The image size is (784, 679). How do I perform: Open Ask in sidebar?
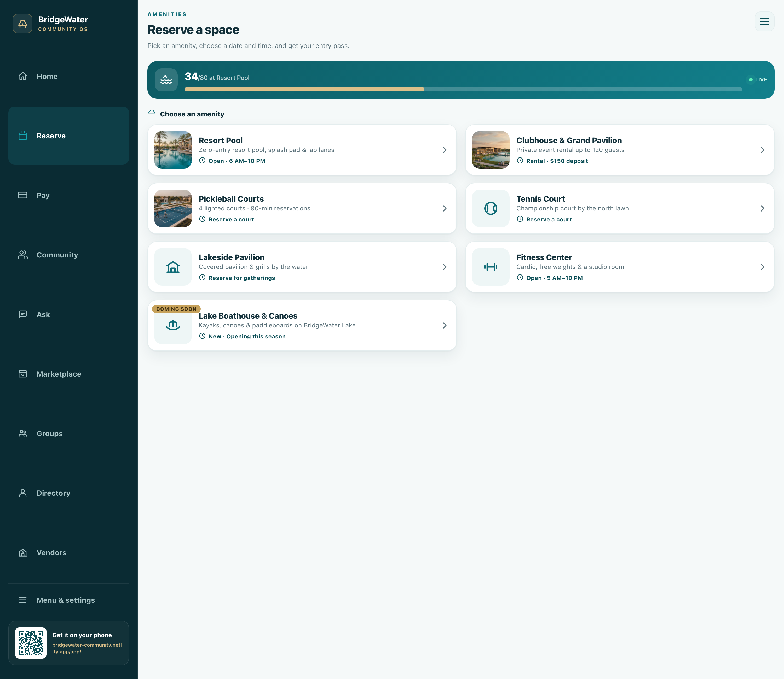pyautogui.click(x=69, y=314)
